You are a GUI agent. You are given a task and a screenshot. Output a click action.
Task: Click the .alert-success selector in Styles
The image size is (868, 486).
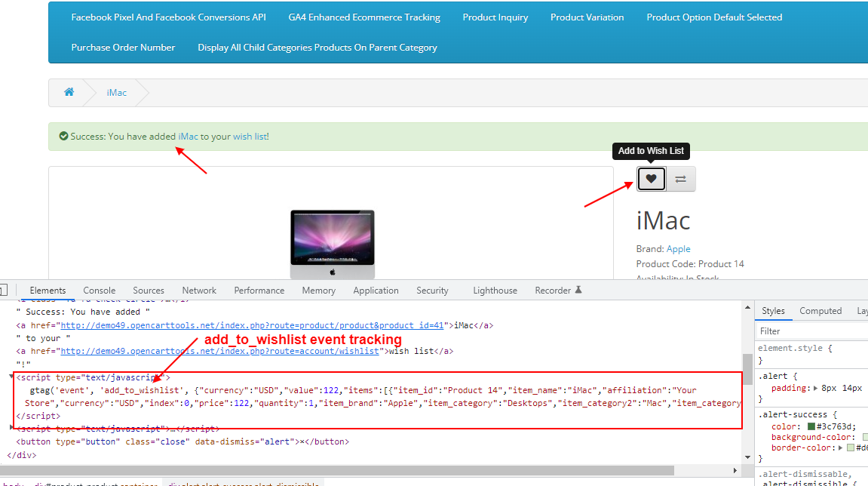pos(792,414)
